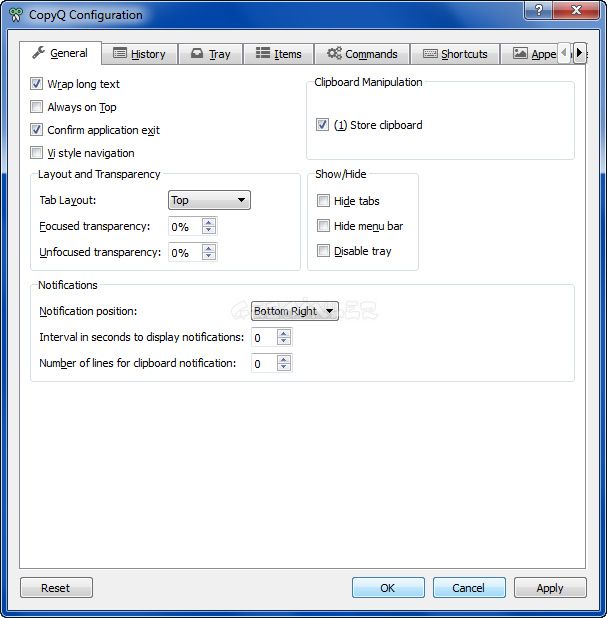
Task: Decrease Unfocused transparency with down arrow
Action: click(209, 256)
